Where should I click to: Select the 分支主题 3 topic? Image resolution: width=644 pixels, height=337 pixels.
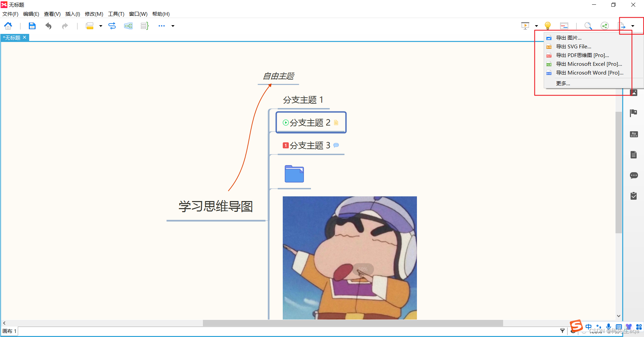[x=311, y=145]
